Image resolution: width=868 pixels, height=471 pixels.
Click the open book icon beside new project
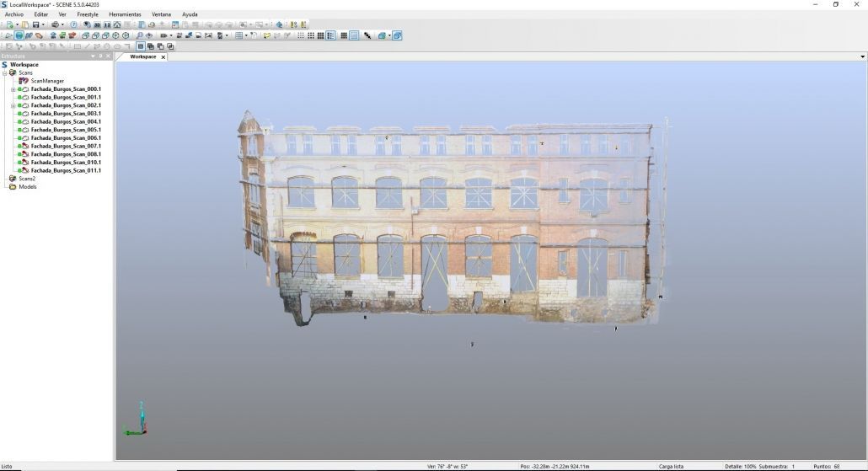[25, 25]
